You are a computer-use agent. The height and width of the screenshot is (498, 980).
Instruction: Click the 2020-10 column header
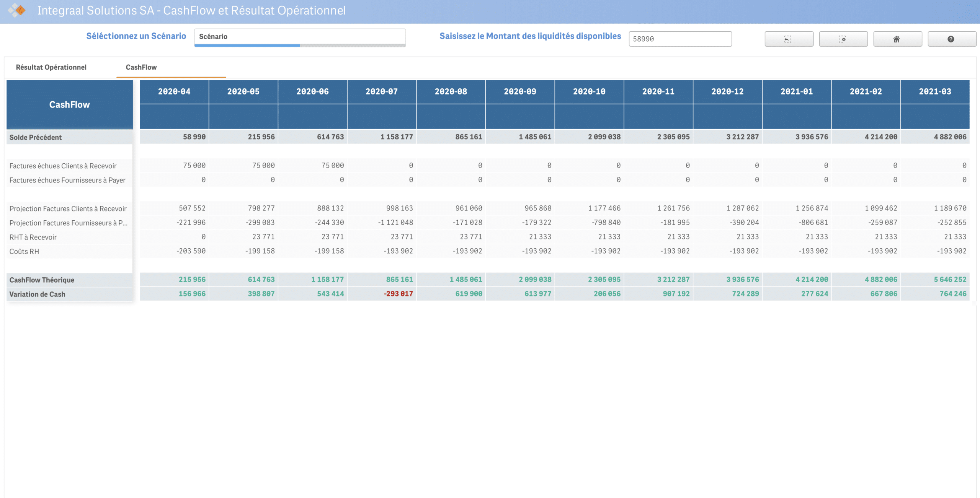(589, 92)
